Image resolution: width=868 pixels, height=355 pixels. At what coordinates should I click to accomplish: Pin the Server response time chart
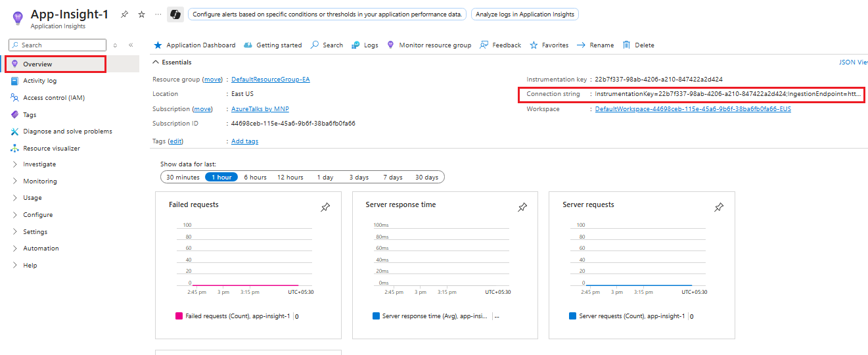tap(522, 208)
